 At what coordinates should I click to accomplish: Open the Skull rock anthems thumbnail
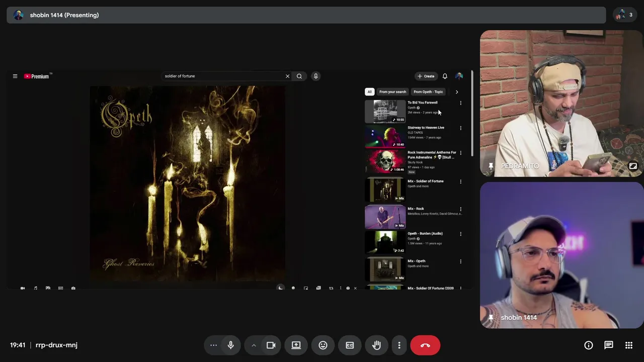(x=385, y=161)
